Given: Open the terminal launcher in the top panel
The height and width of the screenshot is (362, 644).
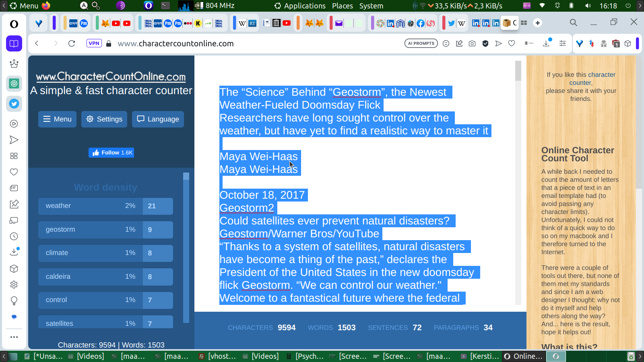Looking at the screenshot, I should 165,6.
